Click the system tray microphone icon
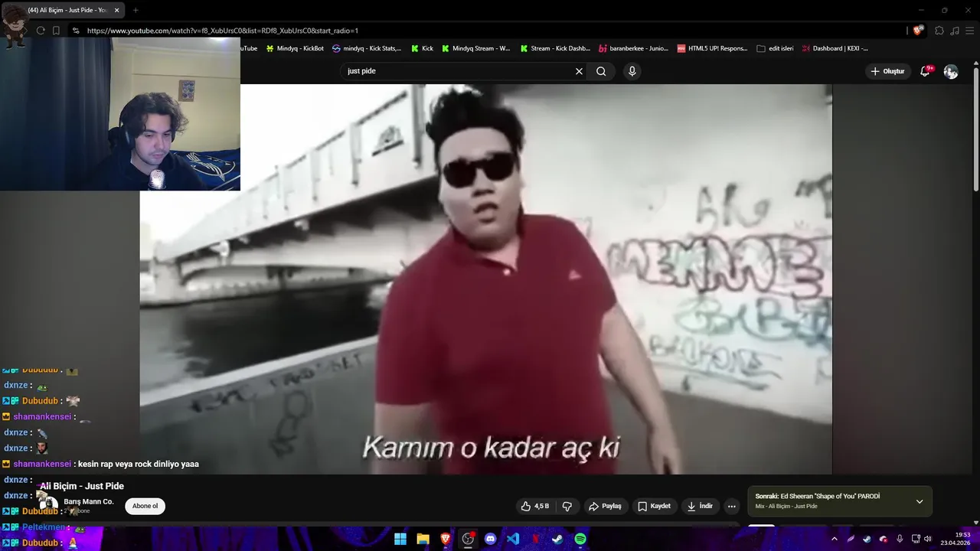The image size is (980, 551). (x=900, y=539)
